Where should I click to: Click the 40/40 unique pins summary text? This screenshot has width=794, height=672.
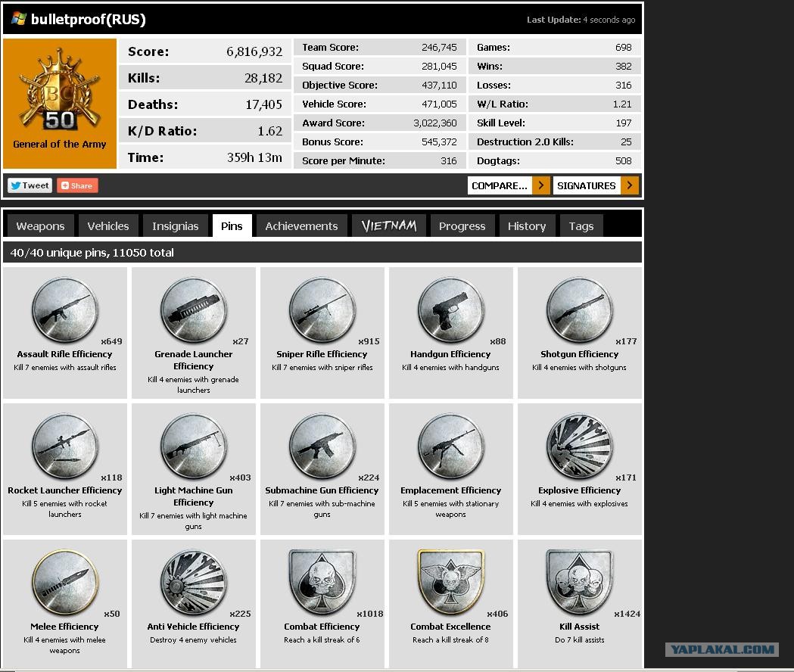[x=92, y=252]
